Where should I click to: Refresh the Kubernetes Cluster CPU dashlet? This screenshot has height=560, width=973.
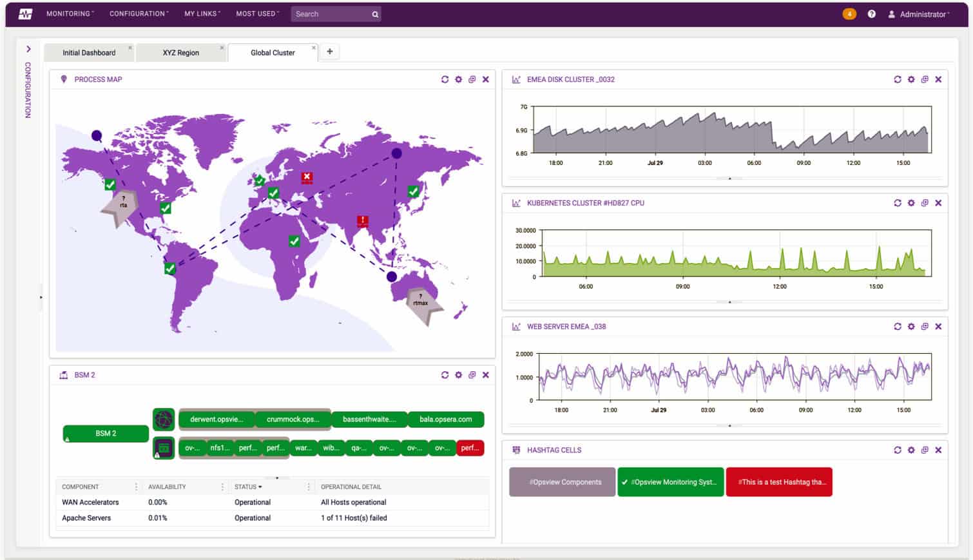pyautogui.click(x=898, y=203)
